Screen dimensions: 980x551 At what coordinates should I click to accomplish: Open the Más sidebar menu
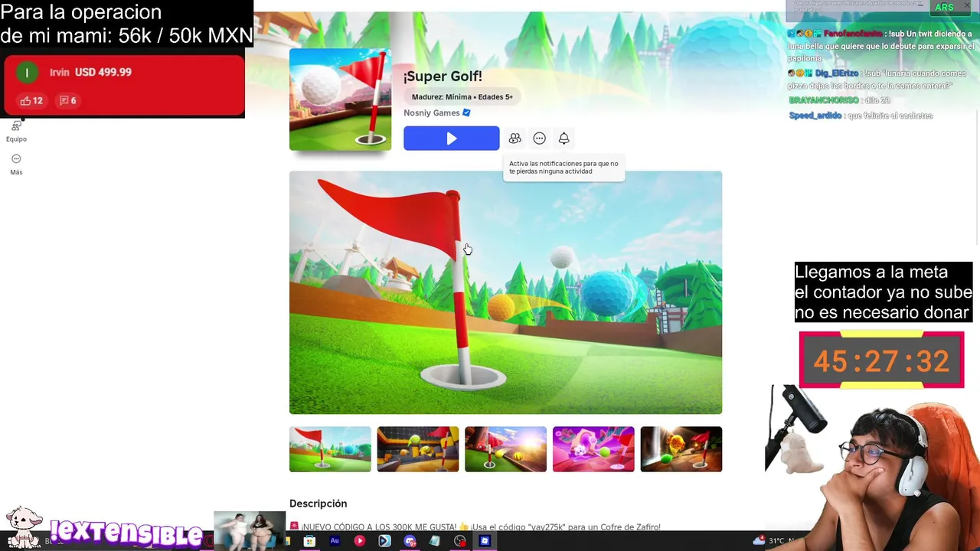pos(16,165)
